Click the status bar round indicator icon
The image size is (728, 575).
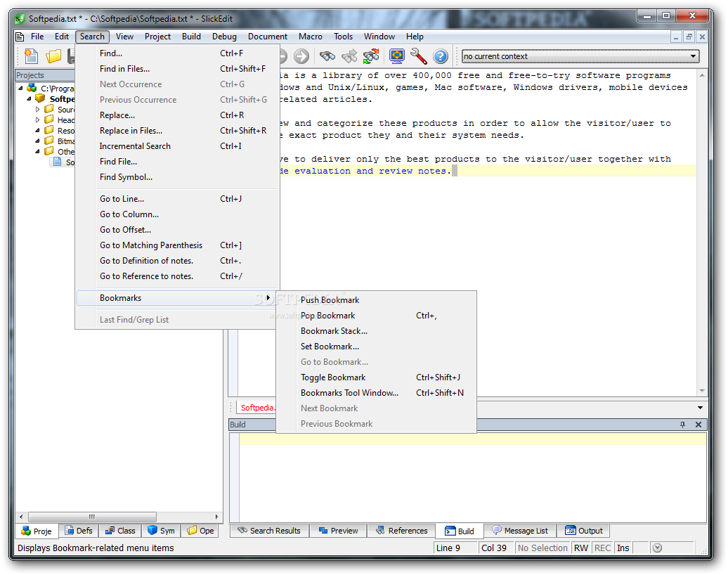657,548
